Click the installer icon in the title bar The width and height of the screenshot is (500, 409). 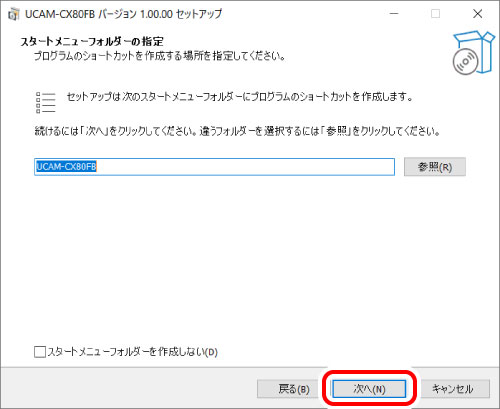(14, 14)
